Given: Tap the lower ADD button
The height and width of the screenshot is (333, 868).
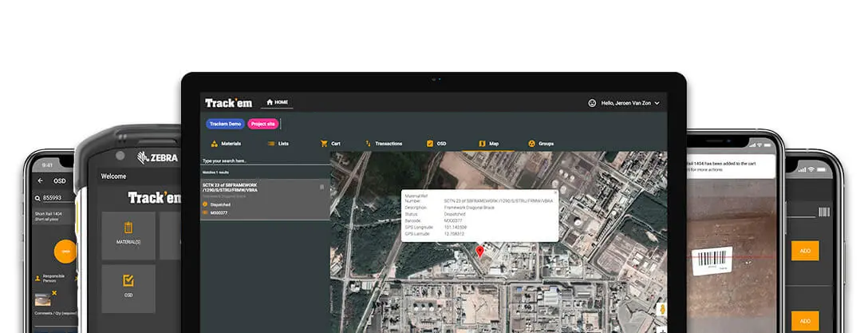Looking at the screenshot, I should tap(805, 321).
